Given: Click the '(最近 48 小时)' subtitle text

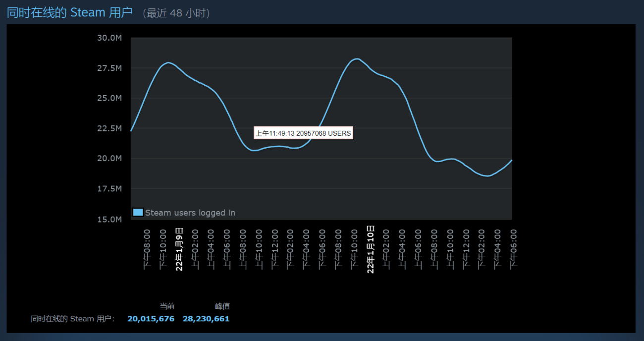Looking at the screenshot, I should [x=176, y=13].
